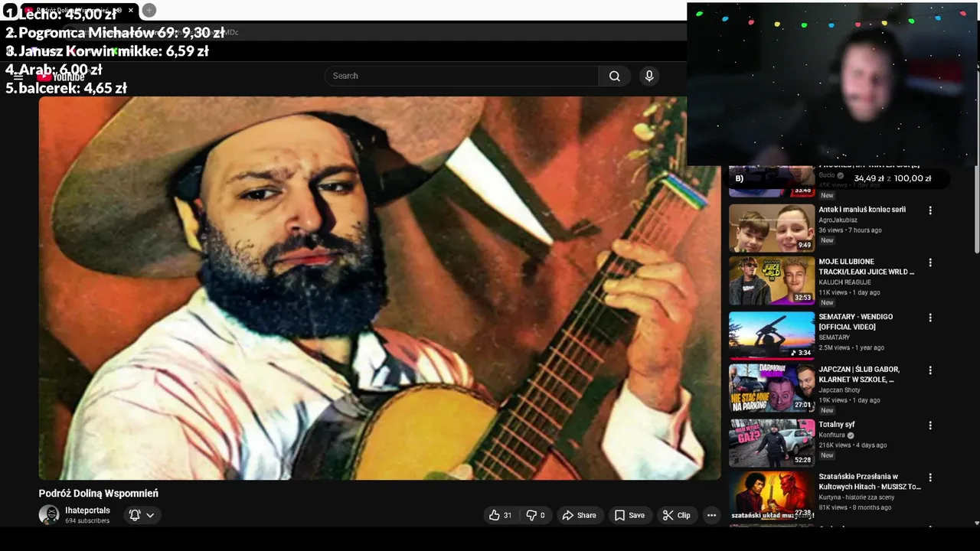This screenshot has height=551, width=980.
Task: Click the JAPCZAN thumbnail showing 27:01
Action: 772,388
